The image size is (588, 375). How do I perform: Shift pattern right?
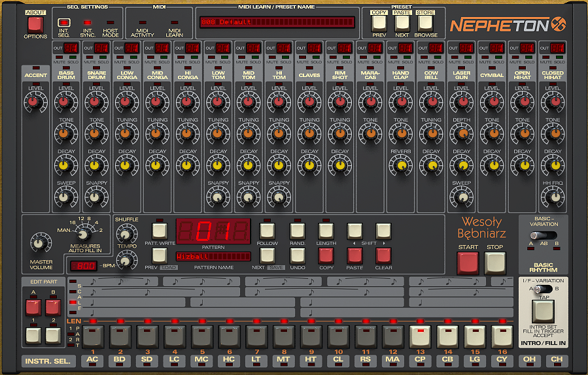tap(383, 231)
